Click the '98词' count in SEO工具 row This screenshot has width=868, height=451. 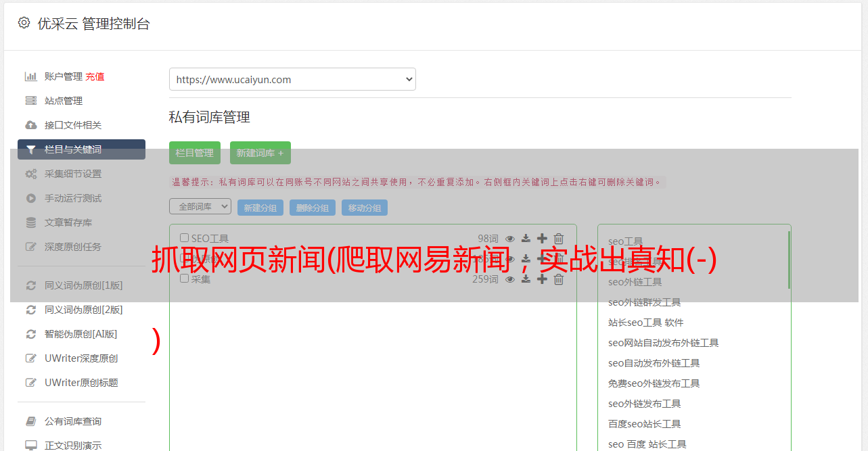[488, 238]
